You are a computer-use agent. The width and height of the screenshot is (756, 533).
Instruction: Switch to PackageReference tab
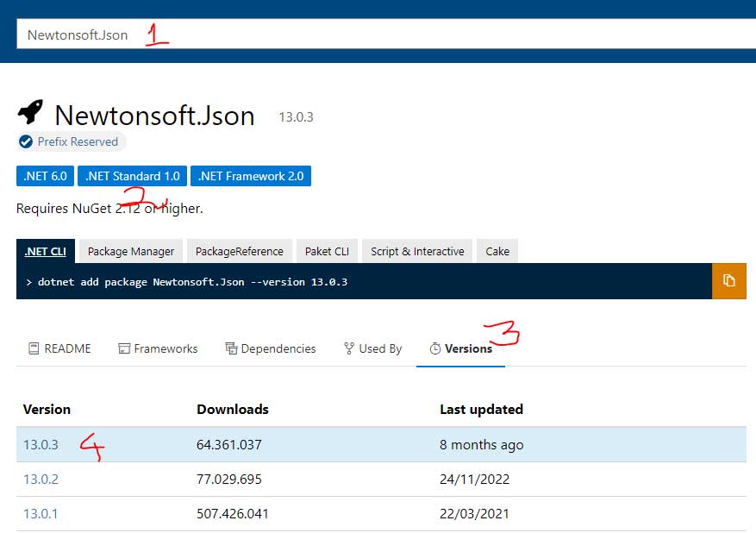[x=239, y=251]
